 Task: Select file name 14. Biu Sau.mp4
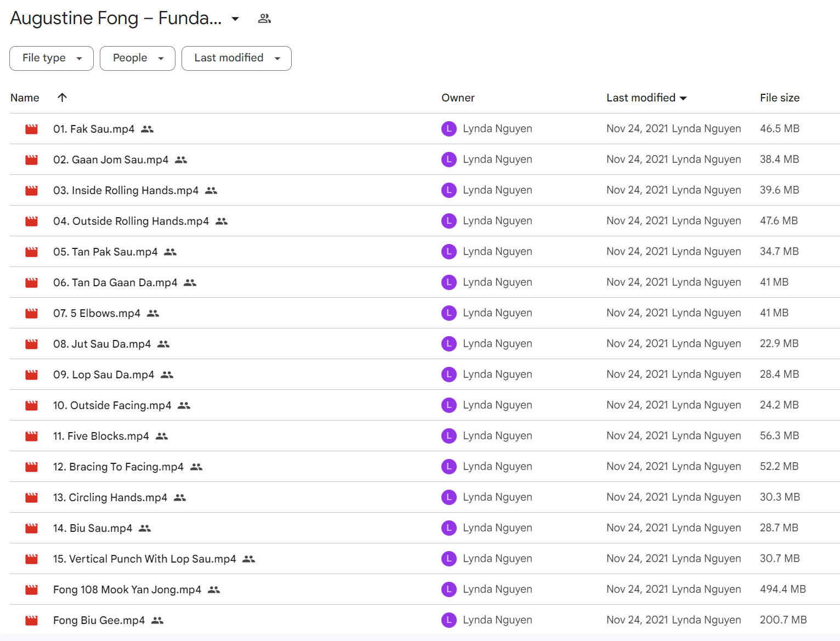tap(93, 528)
